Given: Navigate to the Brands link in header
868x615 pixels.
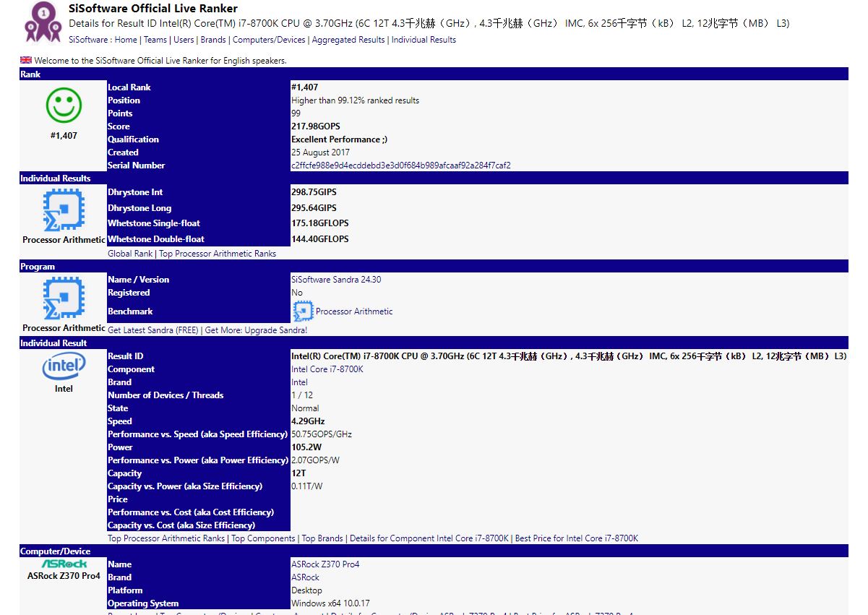Looking at the screenshot, I should pos(213,40).
